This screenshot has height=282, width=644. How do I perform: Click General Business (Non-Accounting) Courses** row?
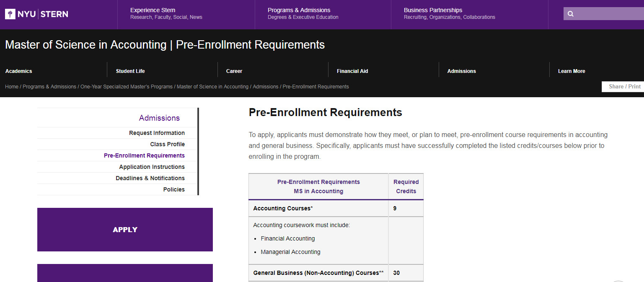point(318,273)
